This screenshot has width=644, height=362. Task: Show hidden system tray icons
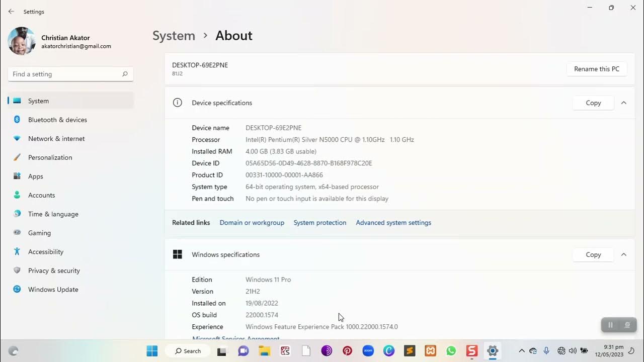522,351
